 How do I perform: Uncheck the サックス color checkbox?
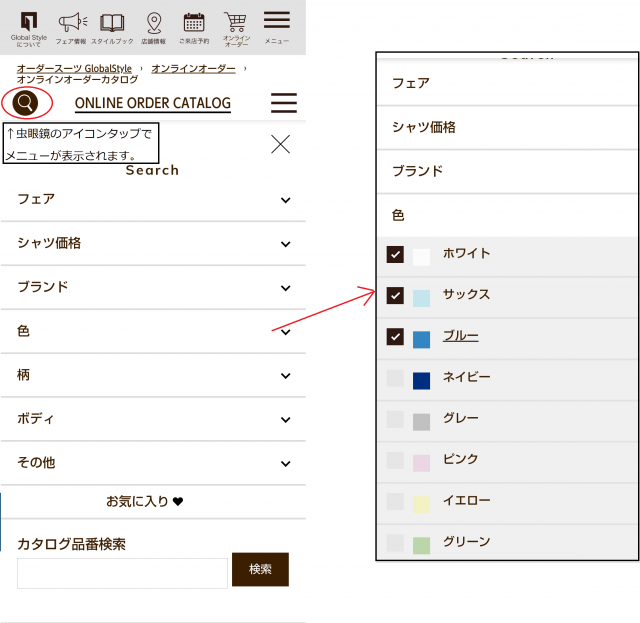pyautogui.click(x=395, y=296)
